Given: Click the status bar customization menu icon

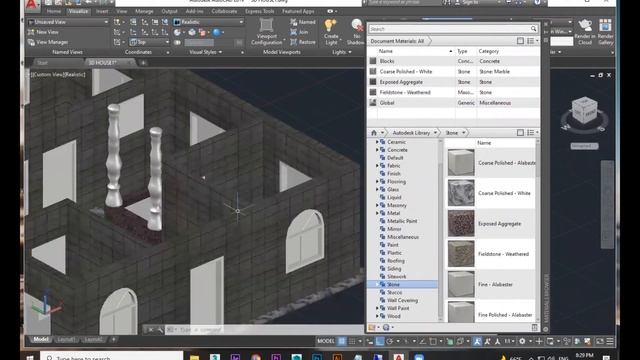Looking at the screenshot, I should [609, 341].
